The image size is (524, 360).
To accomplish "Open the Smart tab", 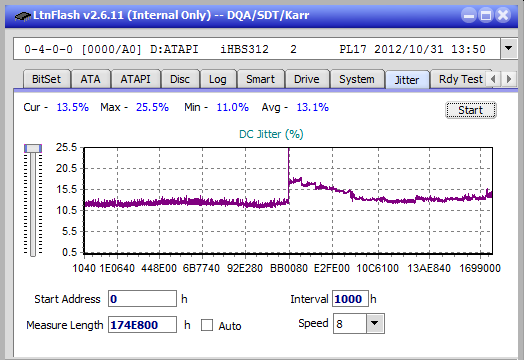I will pyautogui.click(x=260, y=79).
